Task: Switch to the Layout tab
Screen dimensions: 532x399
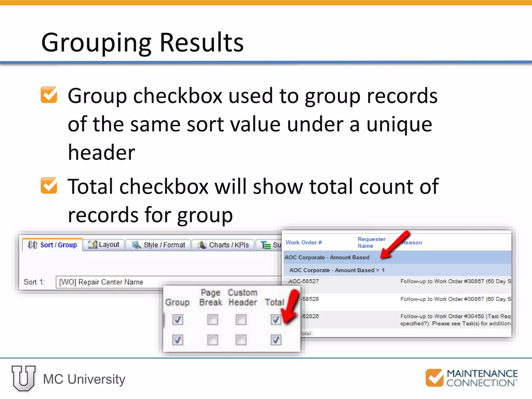Action: [x=104, y=244]
